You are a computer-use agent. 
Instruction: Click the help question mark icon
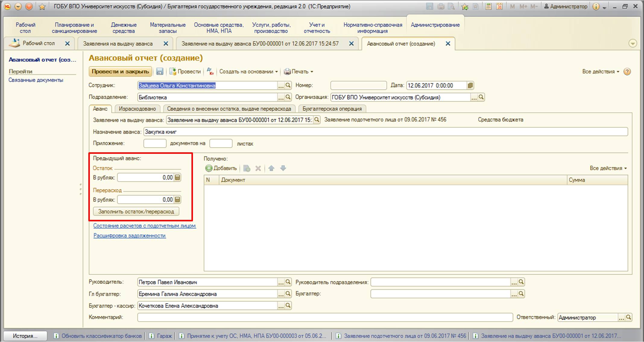pyautogui.click(x=627, y=71)
